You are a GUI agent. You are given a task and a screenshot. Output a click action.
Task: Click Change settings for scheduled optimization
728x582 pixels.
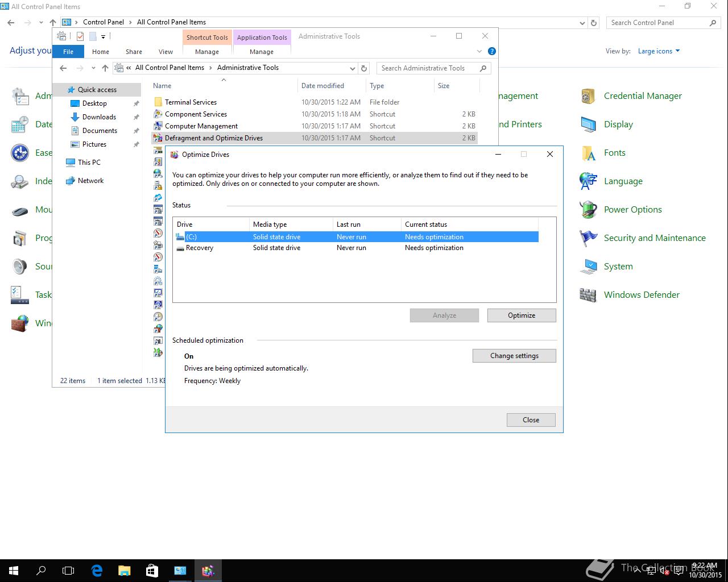click(x=514, y=356)
